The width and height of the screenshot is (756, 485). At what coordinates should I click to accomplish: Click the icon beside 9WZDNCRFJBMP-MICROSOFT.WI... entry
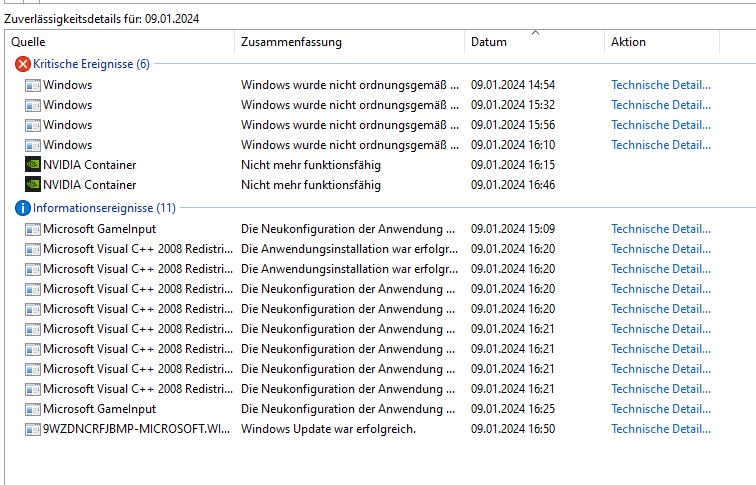click(33, 429)
